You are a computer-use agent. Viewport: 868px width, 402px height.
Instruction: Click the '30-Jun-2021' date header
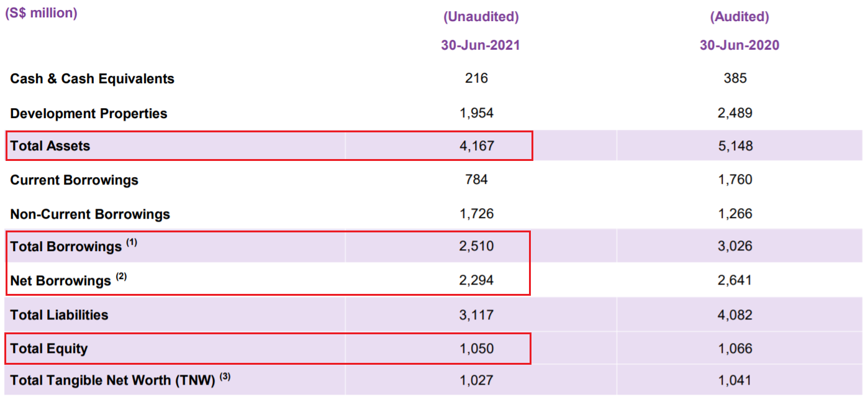coord(481,45)
